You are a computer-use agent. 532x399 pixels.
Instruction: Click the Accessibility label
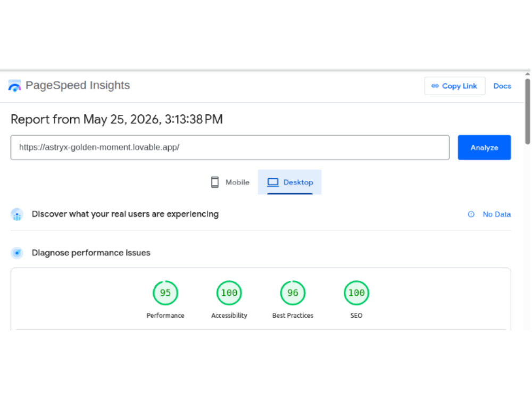coord(229,315)
